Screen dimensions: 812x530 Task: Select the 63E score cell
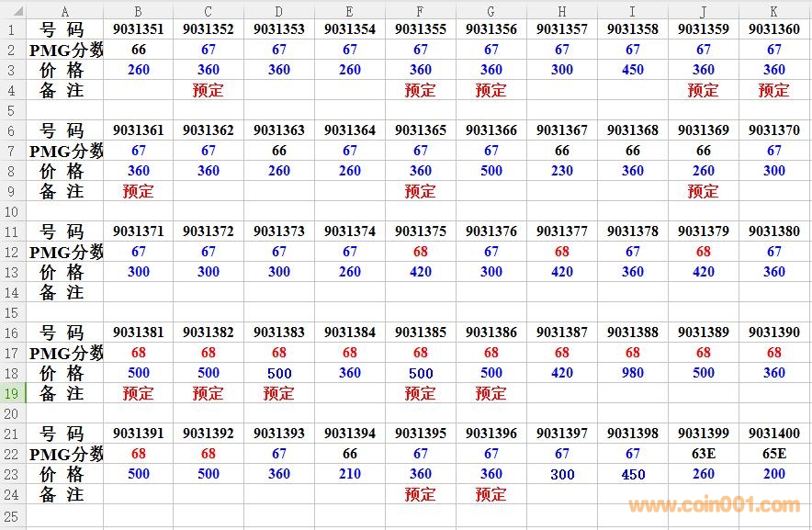[703, 454]
